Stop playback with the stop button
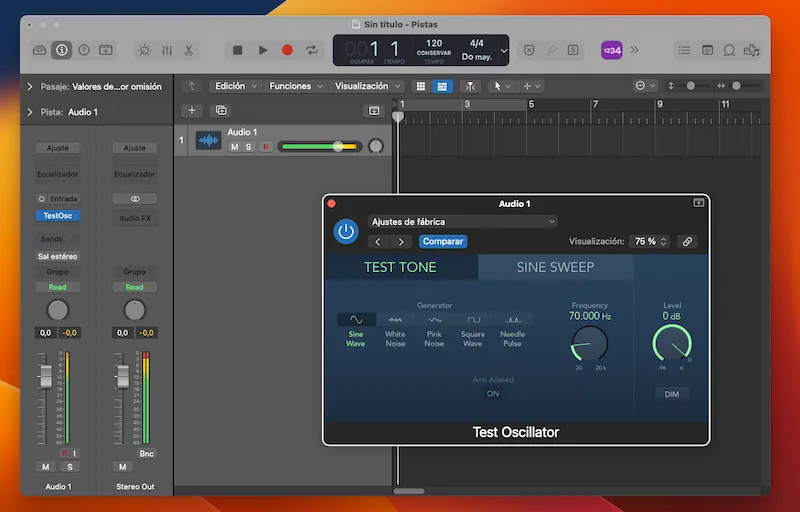The width and height of the screenshot is (800, 512). 237,50
